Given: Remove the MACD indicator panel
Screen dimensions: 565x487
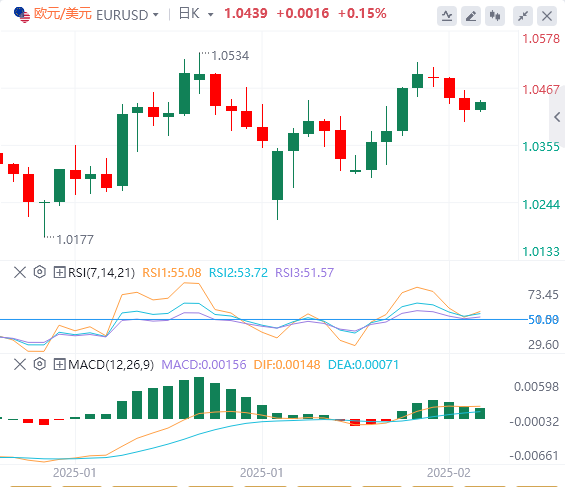Looking at the screenshot, I should [x=20, y=365].
